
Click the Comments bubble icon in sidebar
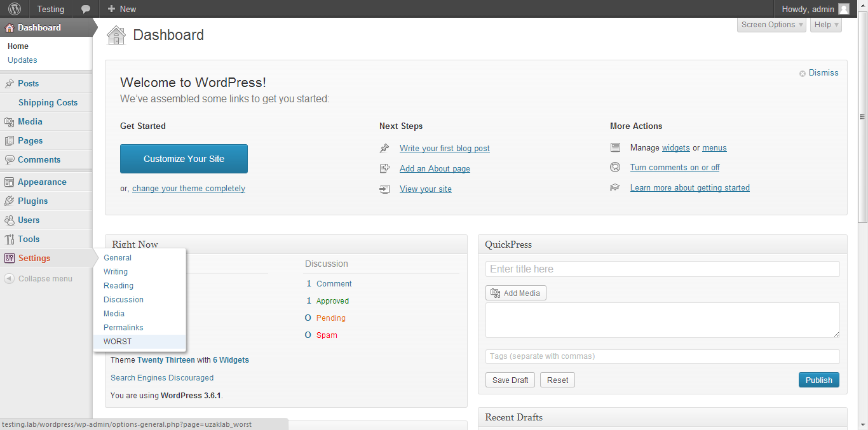click(9, 159)
